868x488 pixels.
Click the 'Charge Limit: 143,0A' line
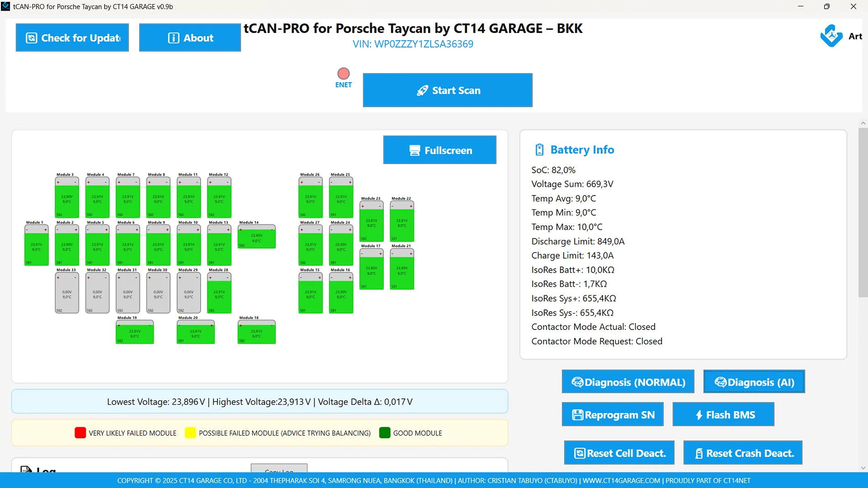(572, 255)
